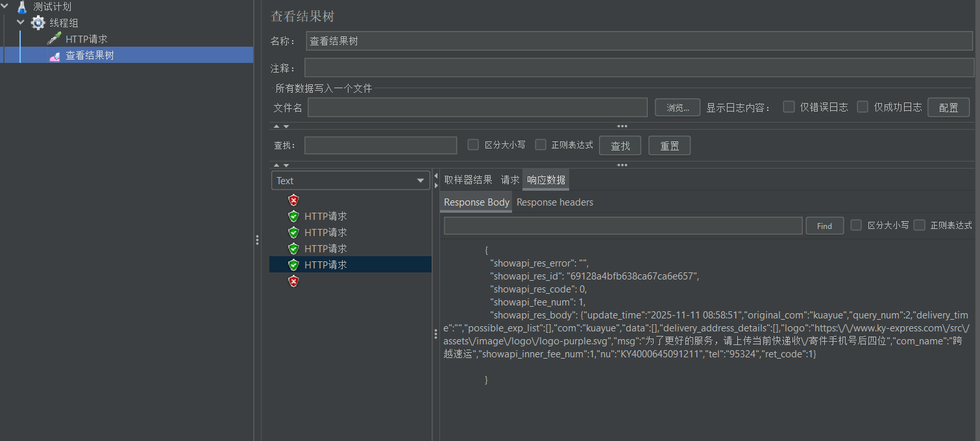Screen dimensions: 980x441
Task: Click the "showapi_res_body" key in response
Action: tap(531, 315)
